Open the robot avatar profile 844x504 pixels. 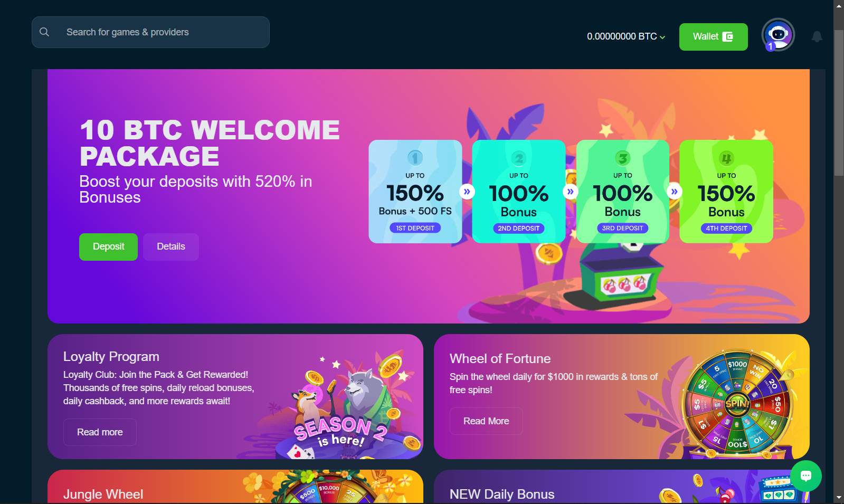pos(778,34)
